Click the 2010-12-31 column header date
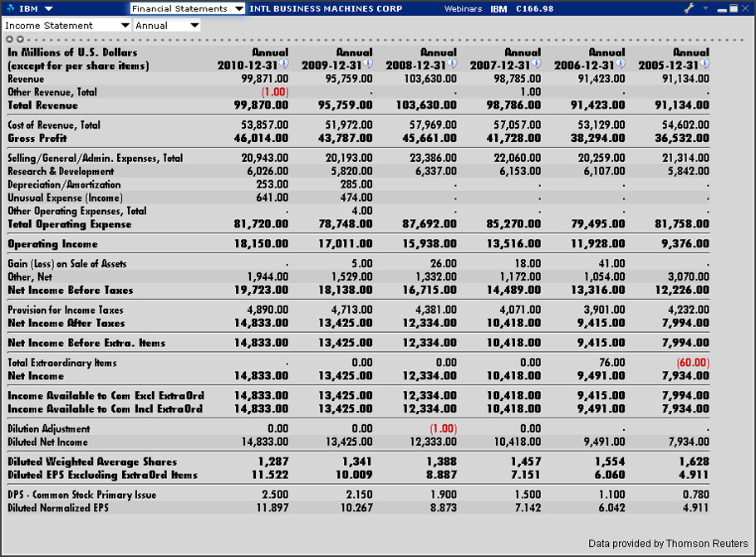 point(248,66)
